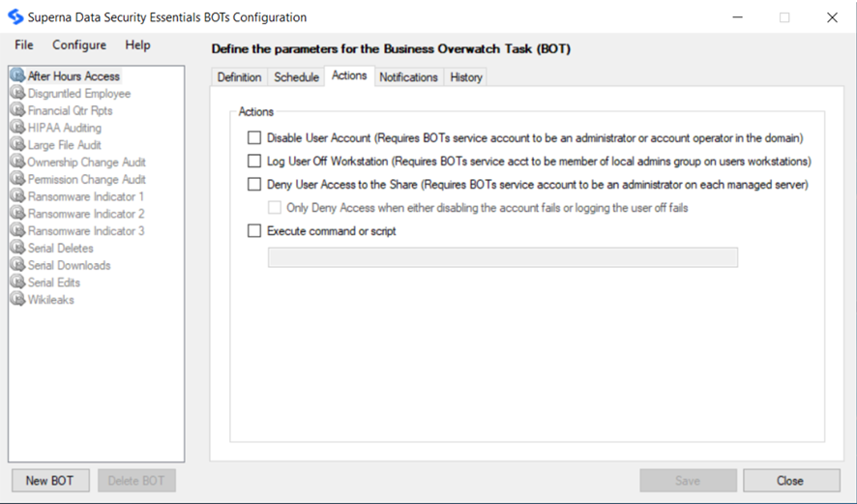Minimize the BOTs Configuration window
Screen dimensions: 857x504
(x=737, y=17)
